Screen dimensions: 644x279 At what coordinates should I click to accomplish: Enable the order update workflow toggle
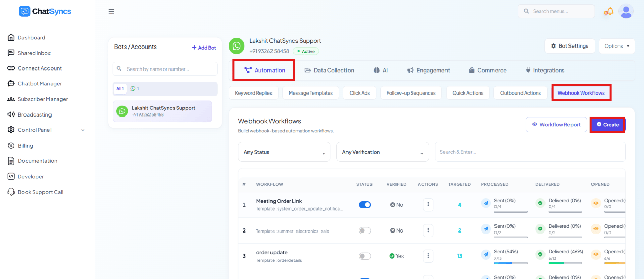click(365, 256)
